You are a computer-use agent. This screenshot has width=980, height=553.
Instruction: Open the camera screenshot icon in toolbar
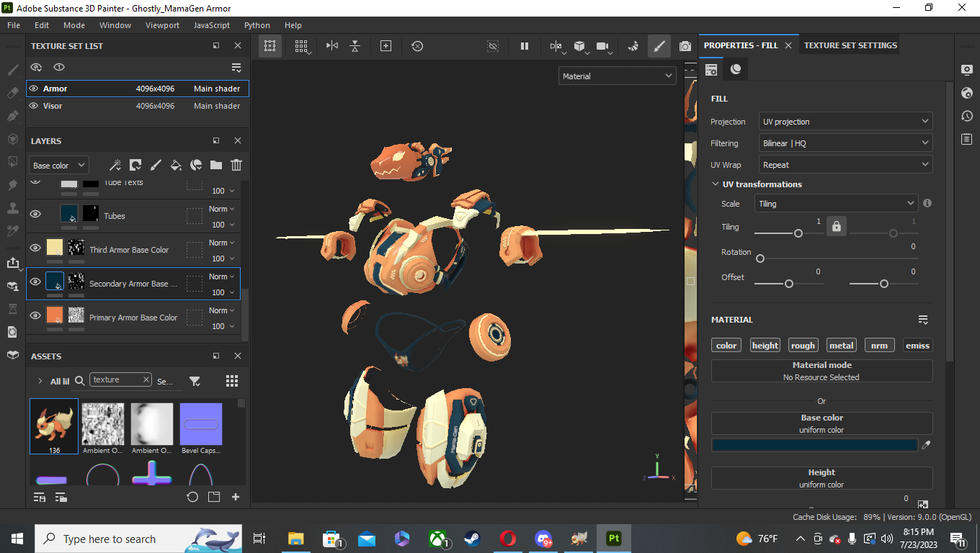[685, 46]
